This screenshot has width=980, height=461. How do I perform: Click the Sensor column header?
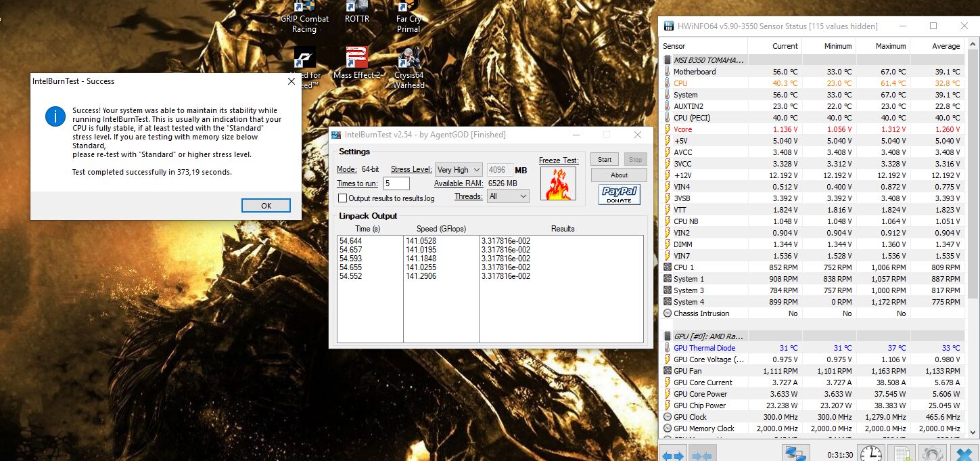(x=703, y=46)
